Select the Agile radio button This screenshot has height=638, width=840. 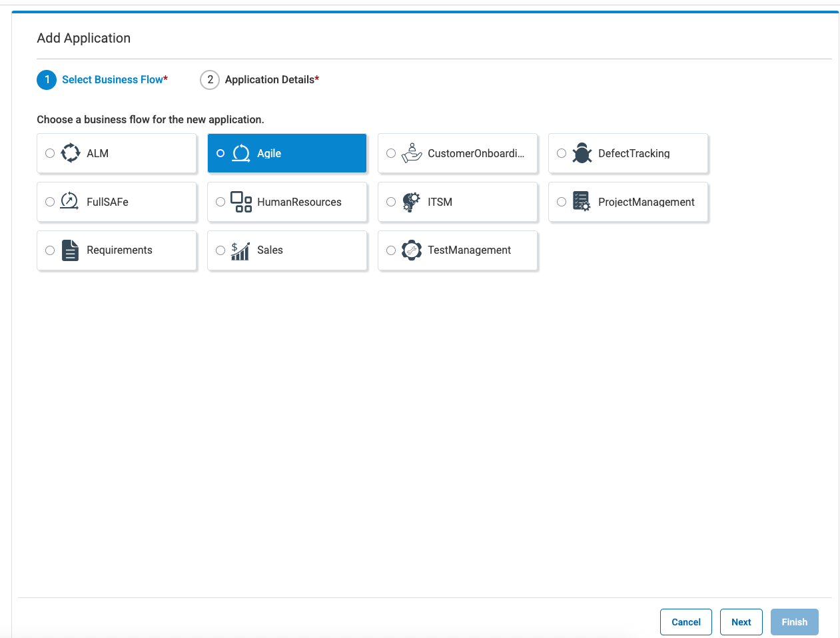click(x=220, y=153)
